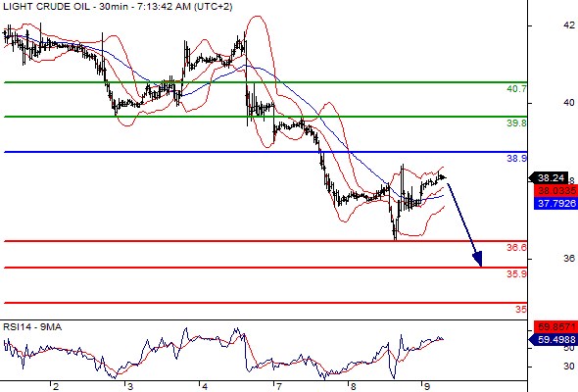578x392 pixels.
Task: Click the red 38.0335 value tag
Action: 555,191
